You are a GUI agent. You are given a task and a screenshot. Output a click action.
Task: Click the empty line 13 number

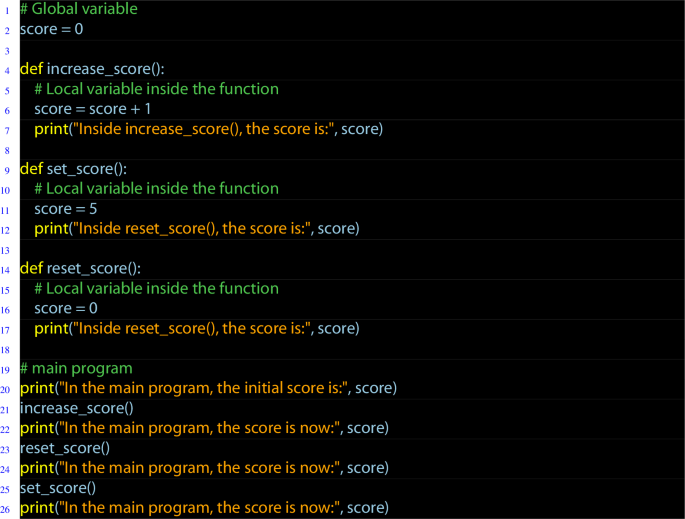click(x=6, y=250)
